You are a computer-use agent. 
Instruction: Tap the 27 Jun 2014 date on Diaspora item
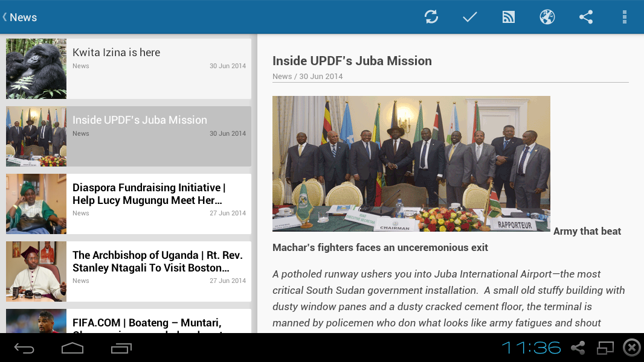[228, 213]
